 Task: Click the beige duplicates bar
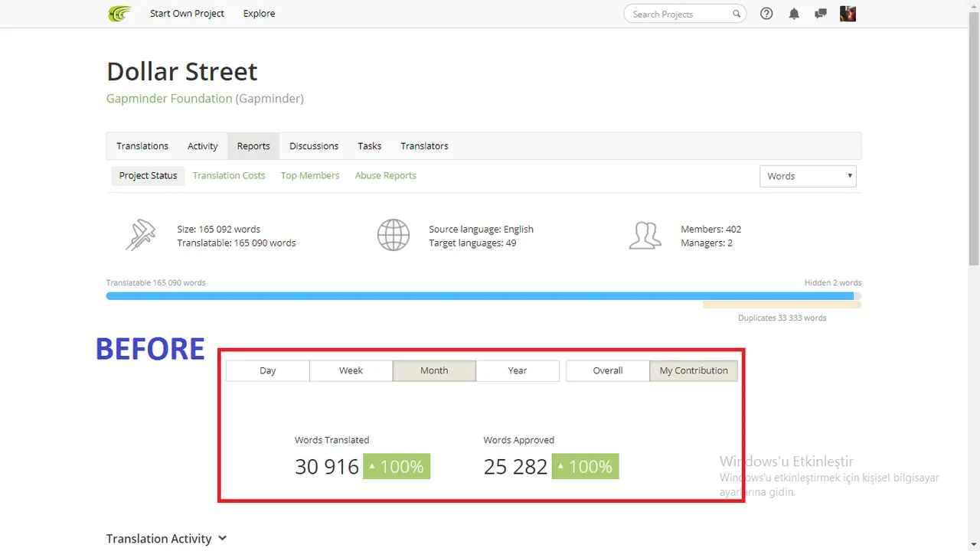(x=782, y=305)
